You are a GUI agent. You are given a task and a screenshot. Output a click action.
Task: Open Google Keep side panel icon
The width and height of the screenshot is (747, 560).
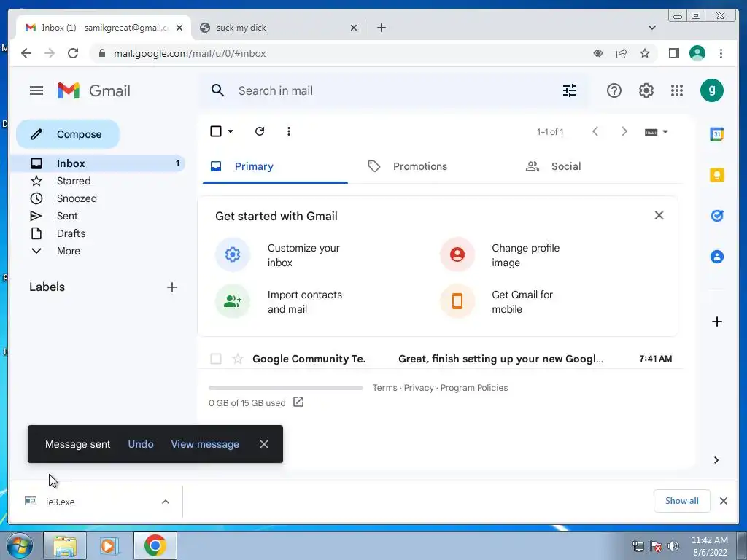pos(717,175)
